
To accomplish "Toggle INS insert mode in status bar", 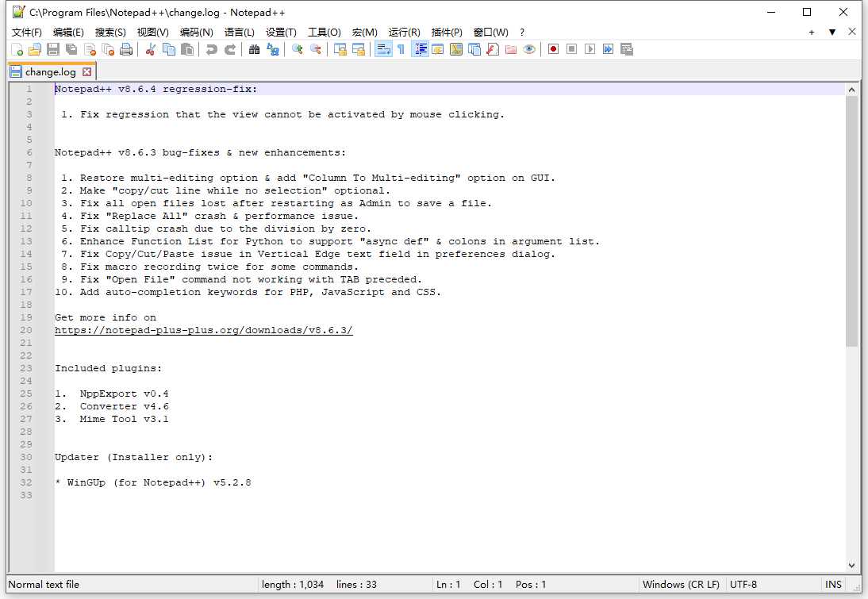I will click(x=833, y=584).
